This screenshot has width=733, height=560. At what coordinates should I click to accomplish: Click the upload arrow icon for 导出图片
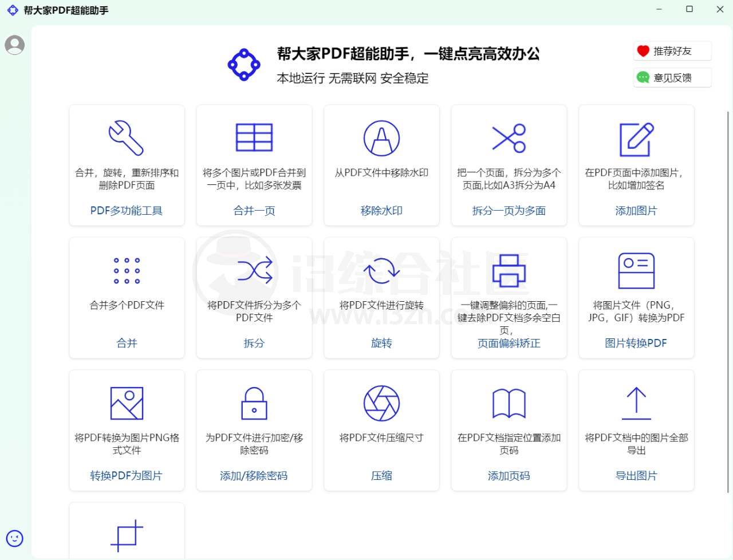[636, 403]
